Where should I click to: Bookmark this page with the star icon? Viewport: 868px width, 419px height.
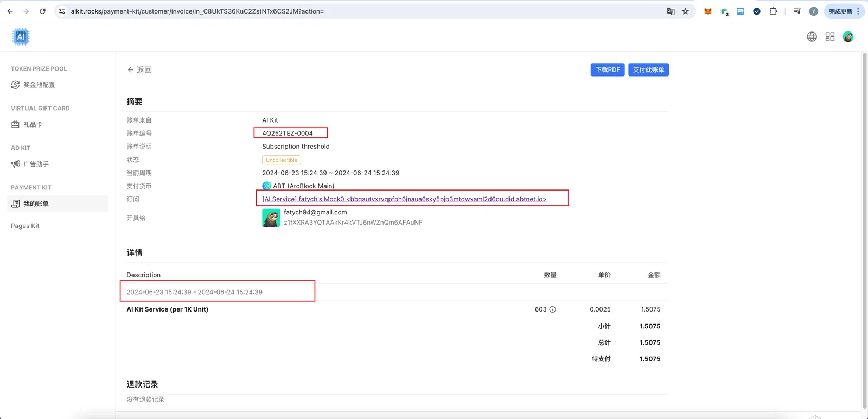pos(686,11)
